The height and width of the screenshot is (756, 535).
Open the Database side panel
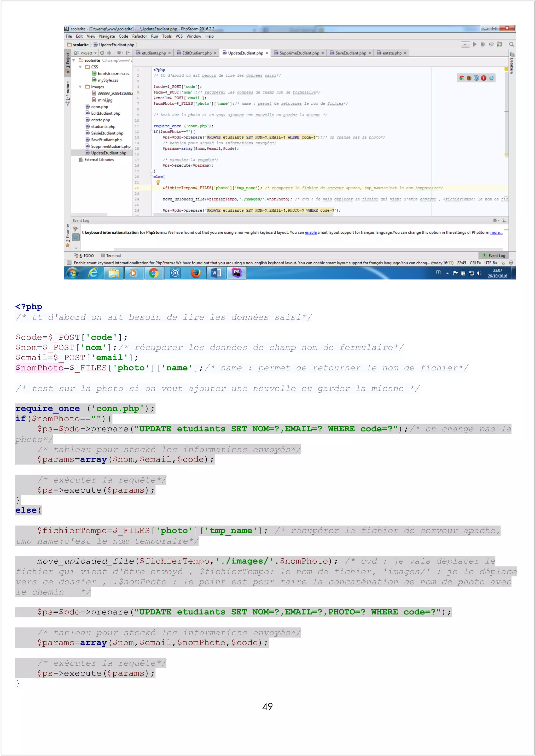click(x=512, y=63)
